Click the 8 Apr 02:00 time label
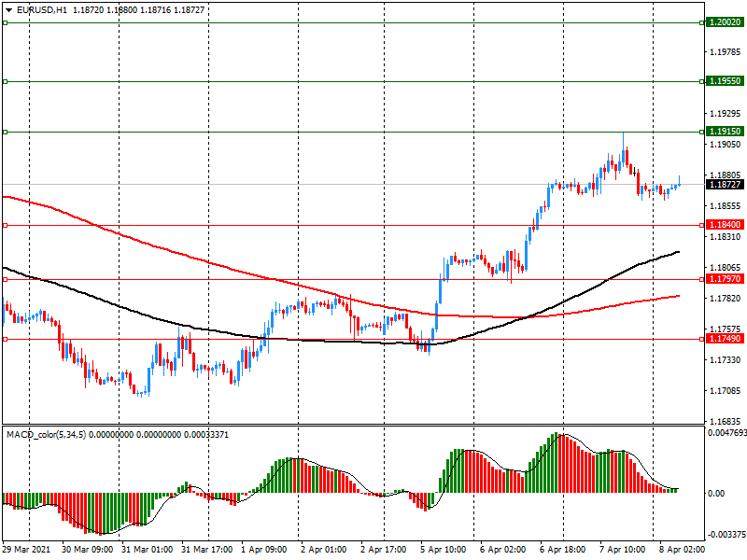747x560 pixels. (682, 550)
